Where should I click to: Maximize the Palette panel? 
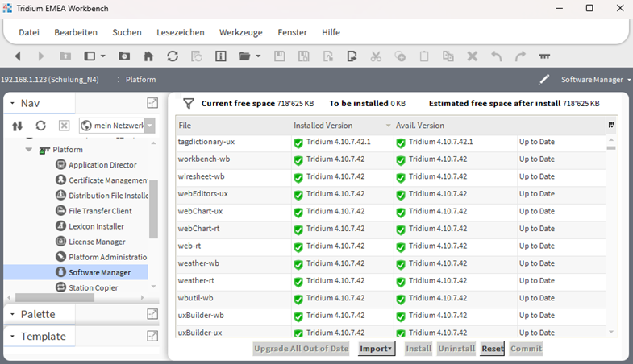pyautogui.click(x=152, y=313)
